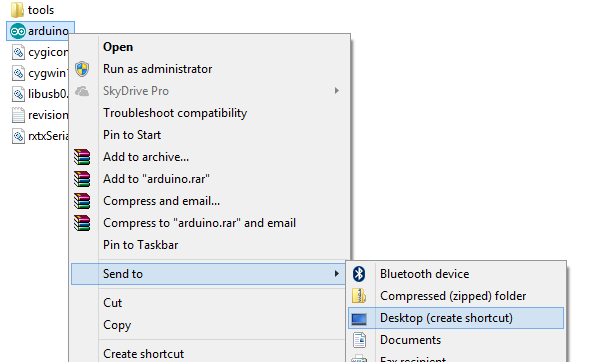Click the arduino application icon
This screenshot has width=599, height=362.
pos(18,31)
